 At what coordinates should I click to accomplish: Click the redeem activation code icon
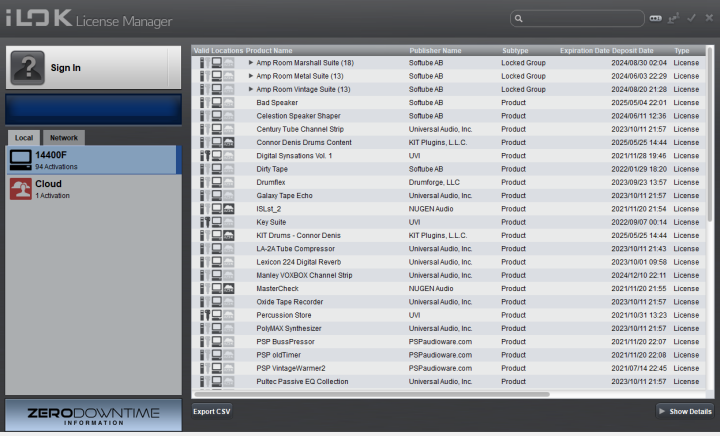click(655, 18)
